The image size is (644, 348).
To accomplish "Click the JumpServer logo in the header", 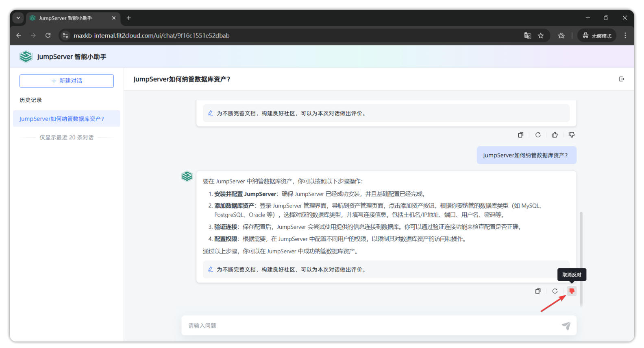I will [x=26, y=57].
